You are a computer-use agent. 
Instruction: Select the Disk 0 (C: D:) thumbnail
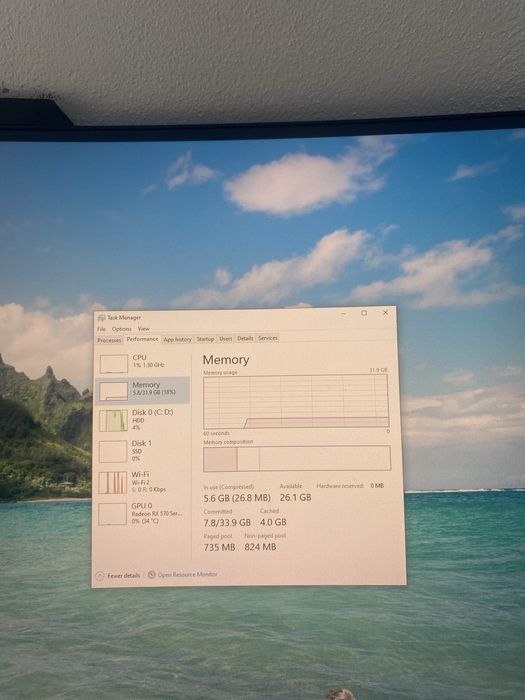point(113,421)
